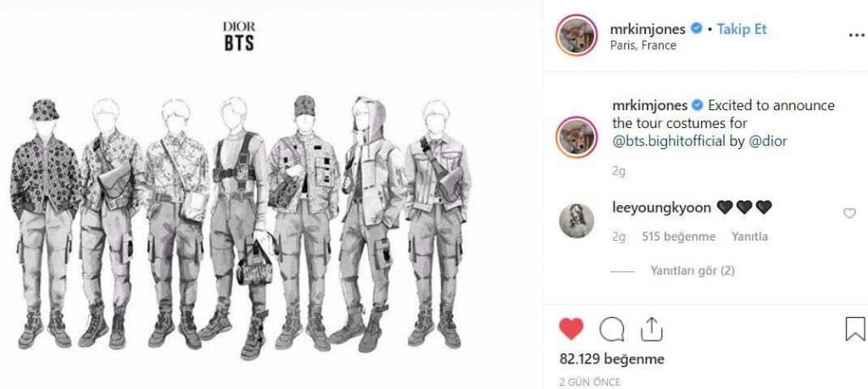The image size is (868, 389).
Task: Open mrkimjones avatar beside the caption
Action: pyautogui.click(x=576, y=137)
